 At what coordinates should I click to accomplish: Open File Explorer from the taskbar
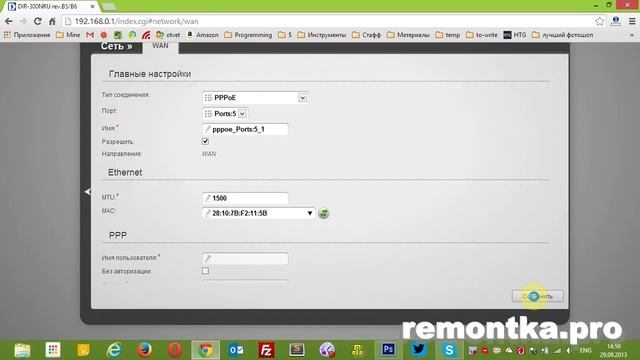[22, 350]
